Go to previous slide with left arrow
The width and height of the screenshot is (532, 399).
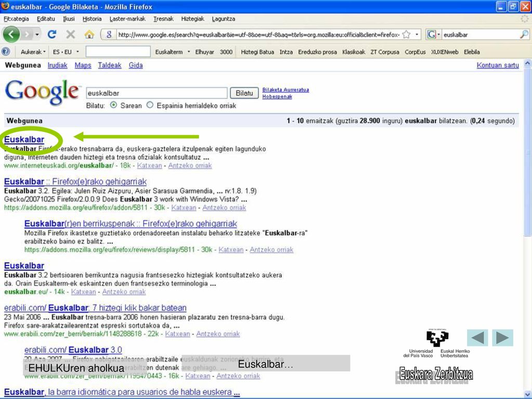coord(477,338)
